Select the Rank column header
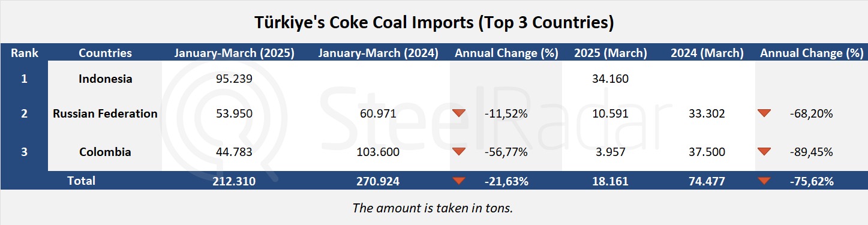Viewport: 868px width, 225px height. 24,53
